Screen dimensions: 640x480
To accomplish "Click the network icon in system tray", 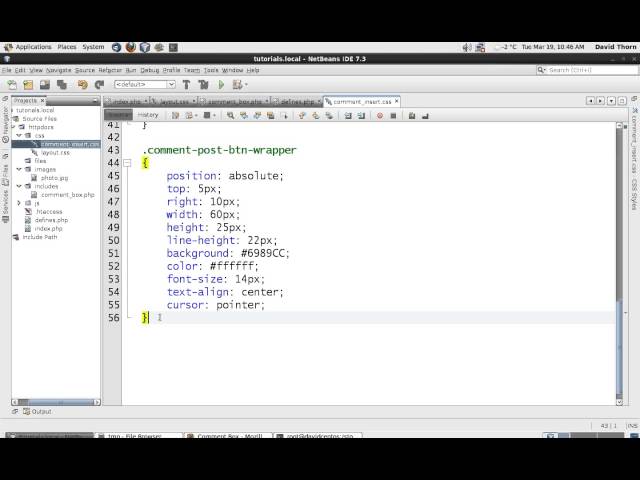I will (x=480, y=47).
